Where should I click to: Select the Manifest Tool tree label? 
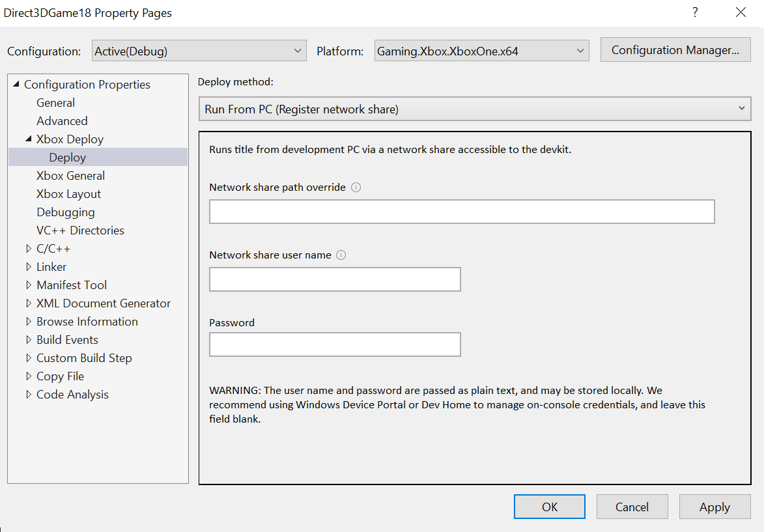pyautogui.click(x=72, y=285)
